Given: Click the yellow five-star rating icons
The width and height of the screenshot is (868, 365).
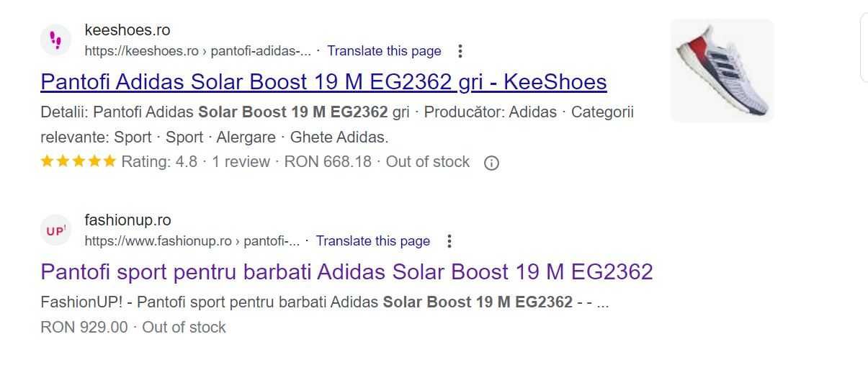Looking at the screenshot, I should coord(79,161).
